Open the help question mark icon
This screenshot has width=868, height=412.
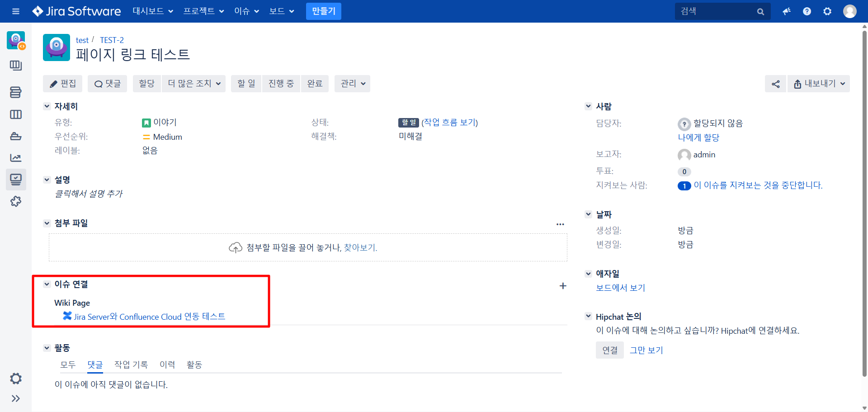tap(807, 11)
